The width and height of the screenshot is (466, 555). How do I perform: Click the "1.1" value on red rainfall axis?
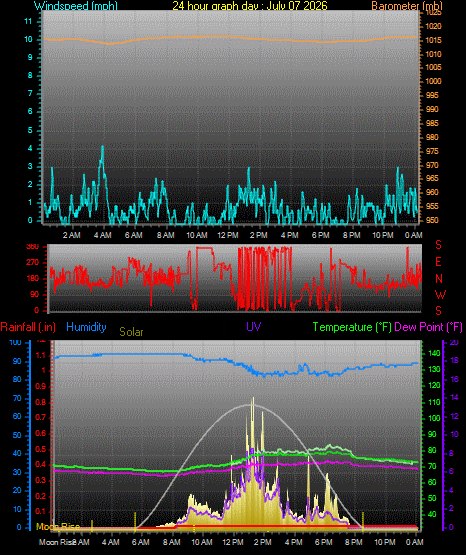(x=41, y=355)
